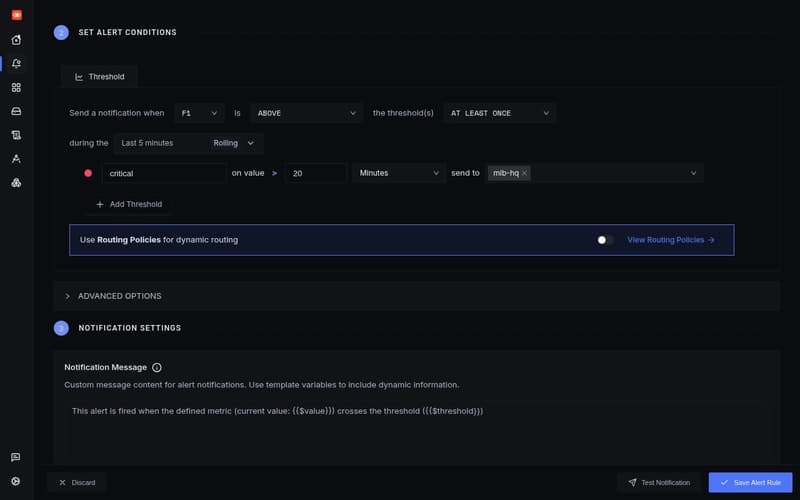Image resolution: width=800 pixels, height=500 pixels.
Task: Open the ABOVE comparison dropdown
Action: pyautogui.click(x=306, y=113)
